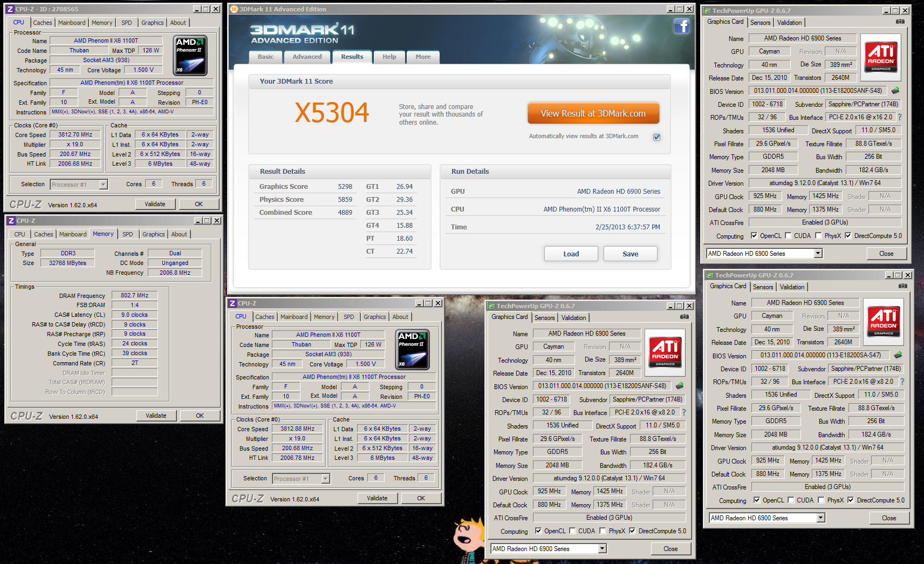Open Validation tab in middle GPU-Z window
The width and height of the screenshot is (924, 564).
click(x=573, y=318)
